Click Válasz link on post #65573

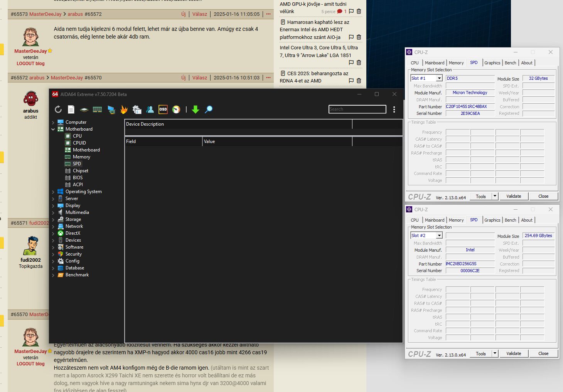coord(200,14)
